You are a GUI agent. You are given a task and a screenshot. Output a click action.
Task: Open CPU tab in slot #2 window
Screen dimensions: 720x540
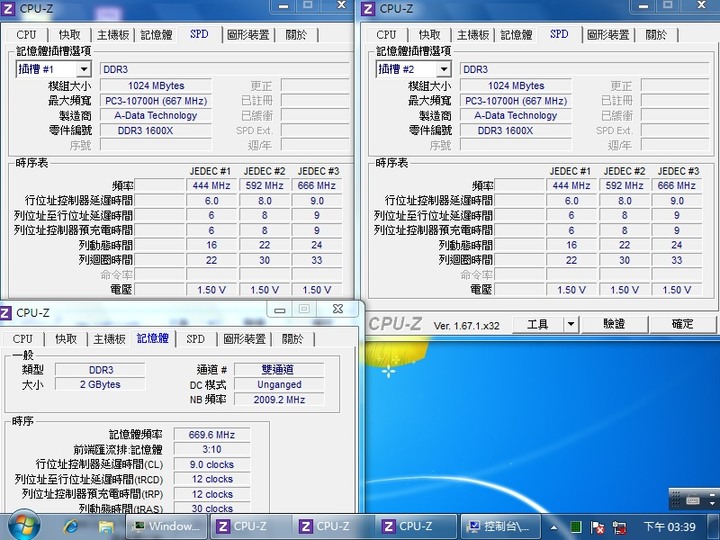[386, 34]
